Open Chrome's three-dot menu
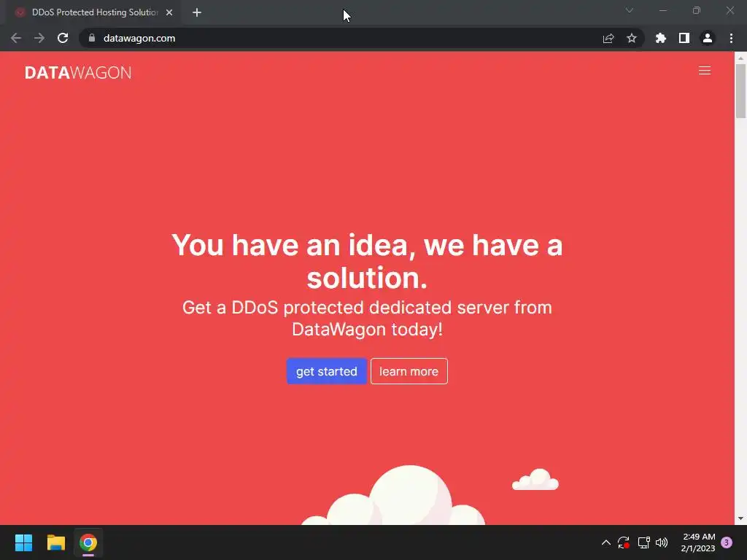The image size is (747, 560). point(731,38)
